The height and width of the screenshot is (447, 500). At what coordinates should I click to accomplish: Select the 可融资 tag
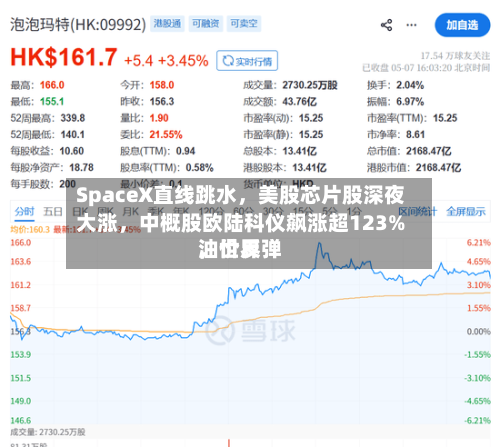206,24
